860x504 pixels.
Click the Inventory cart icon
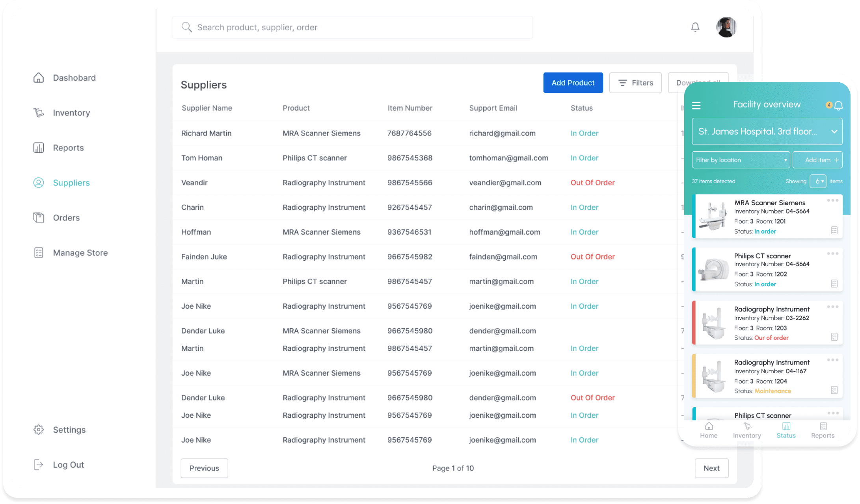[39, 113]
